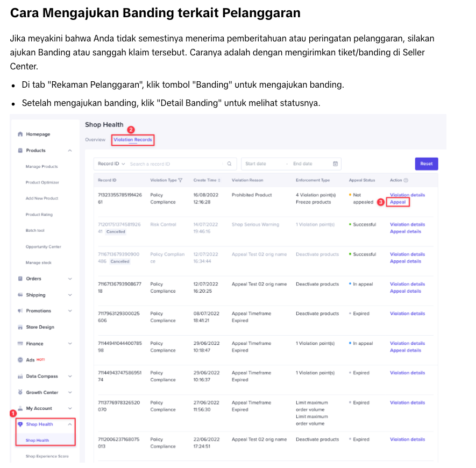Screen dimensions: 476x468
Task: Click the Reset button
Action: tap(426, 164)
